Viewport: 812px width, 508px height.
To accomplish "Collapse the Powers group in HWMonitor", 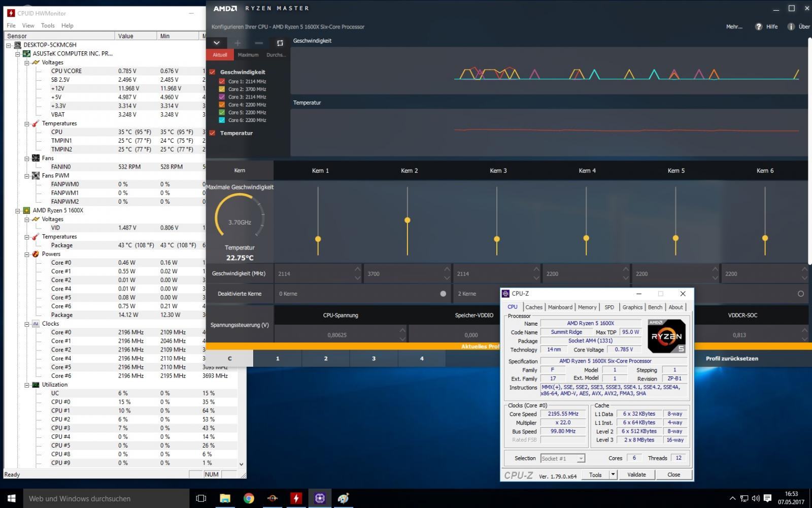I will click(x=27, y=254).
